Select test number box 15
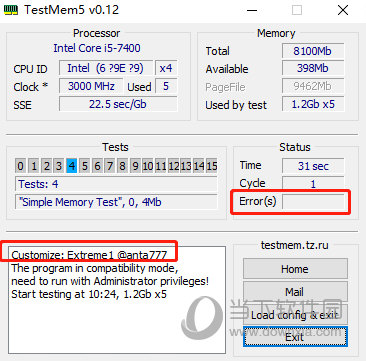 tap(211, 166)
